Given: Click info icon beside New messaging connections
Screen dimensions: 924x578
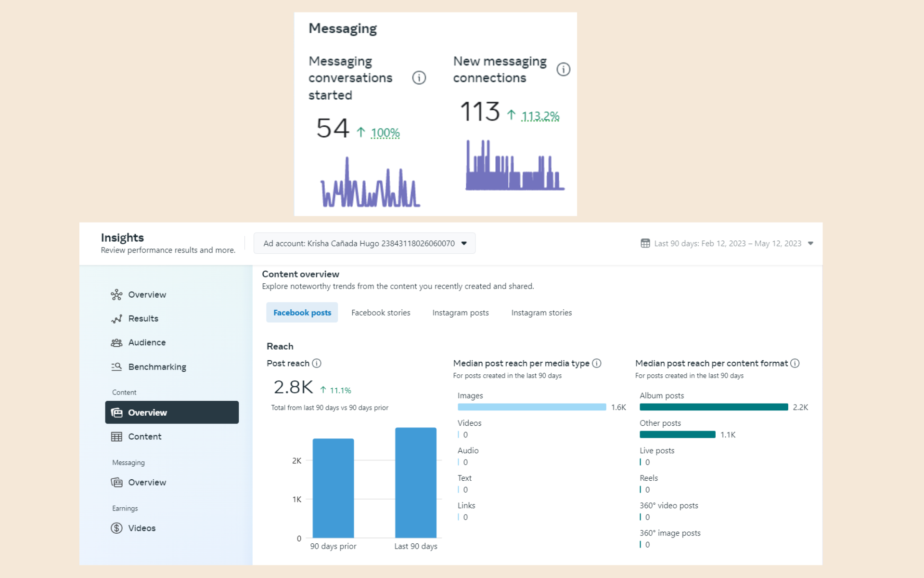Looking at the screenshot, I should (x=563, y=69).
